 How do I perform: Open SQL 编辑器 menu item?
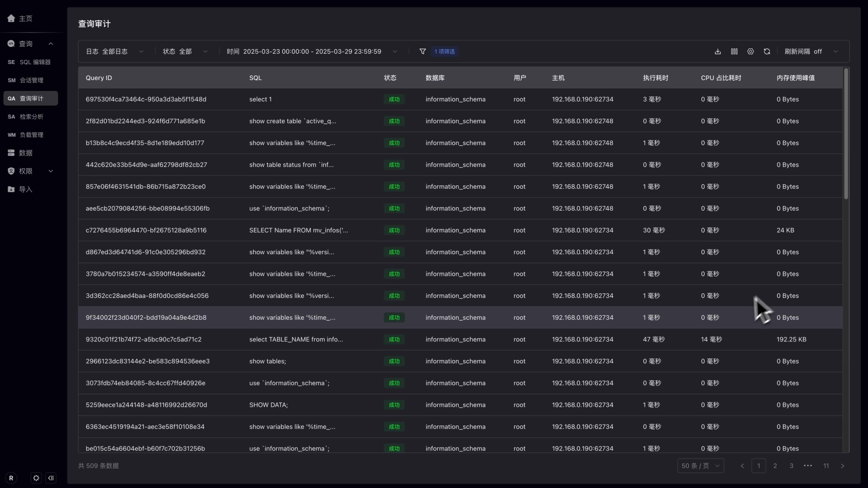(31, 62)
